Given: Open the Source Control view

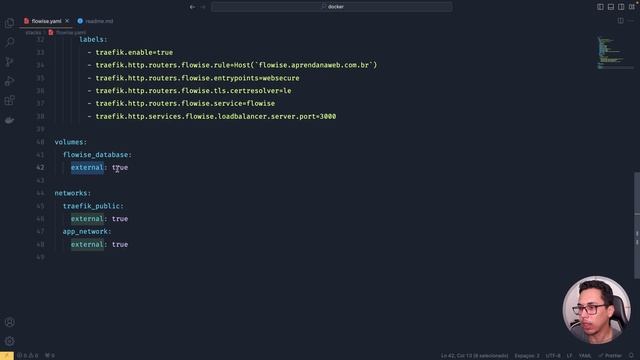Looking at the screenshot, I should pos(9,62).
